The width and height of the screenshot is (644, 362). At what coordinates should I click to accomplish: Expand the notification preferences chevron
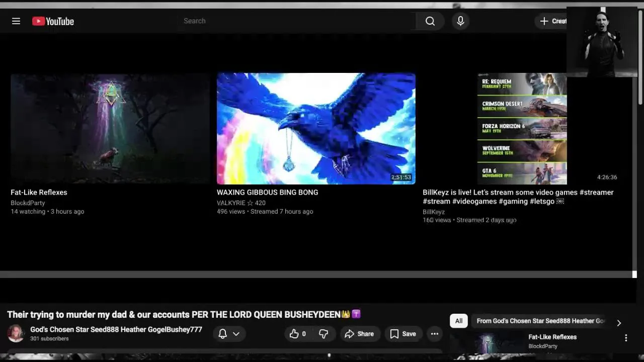pos(236,334)
